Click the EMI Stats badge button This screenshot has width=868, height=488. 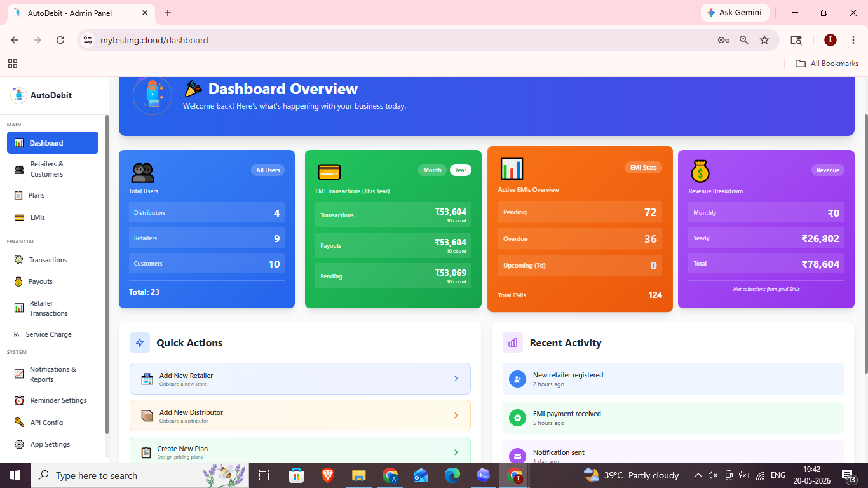pos(644,168)
